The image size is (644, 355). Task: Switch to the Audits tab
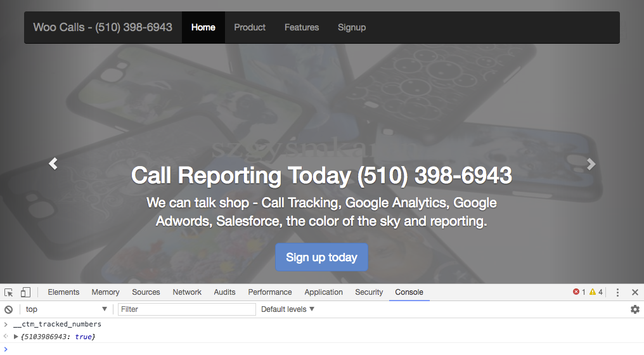224,292
